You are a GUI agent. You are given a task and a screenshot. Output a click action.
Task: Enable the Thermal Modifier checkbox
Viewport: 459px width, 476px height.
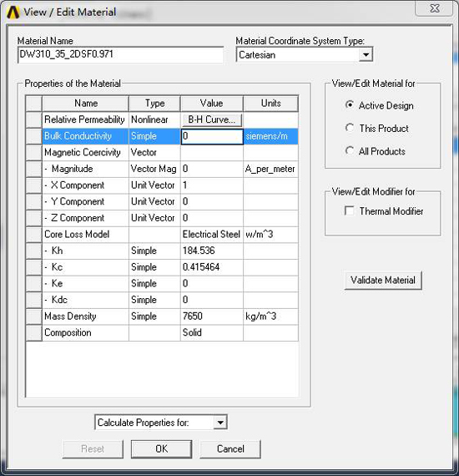click(x=350, y=210)
